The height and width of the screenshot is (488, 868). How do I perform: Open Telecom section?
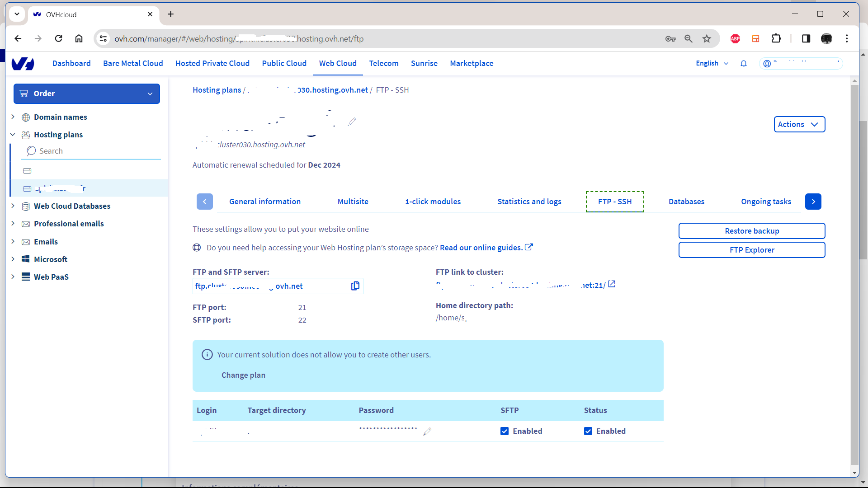(384, 64)
